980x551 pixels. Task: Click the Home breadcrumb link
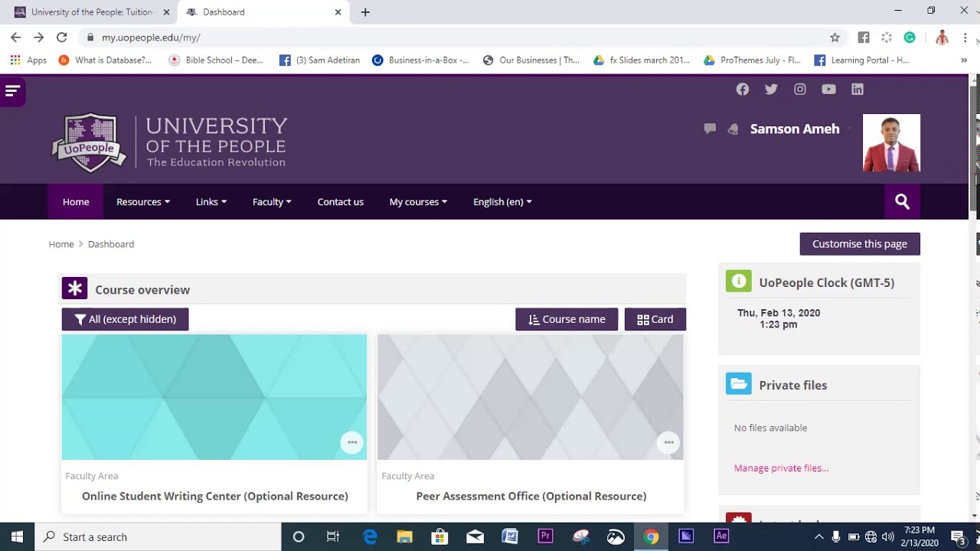(x=61, y=244)
